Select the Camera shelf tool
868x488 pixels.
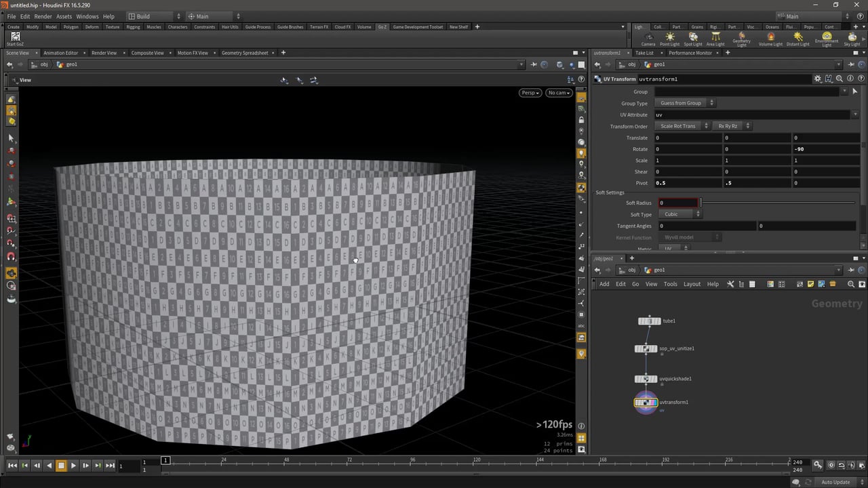[x=648, y=37]
